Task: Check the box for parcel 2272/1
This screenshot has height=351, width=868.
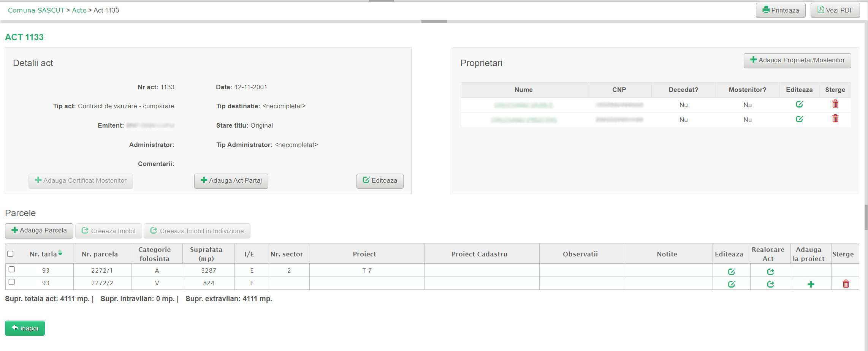Action: pyautogui.click(x=12, y=269)
